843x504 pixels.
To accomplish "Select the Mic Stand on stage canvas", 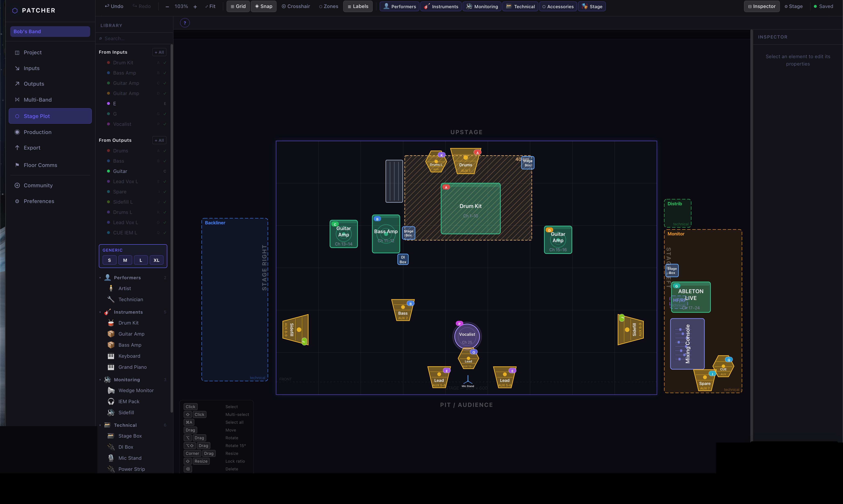I will [468, 381].
